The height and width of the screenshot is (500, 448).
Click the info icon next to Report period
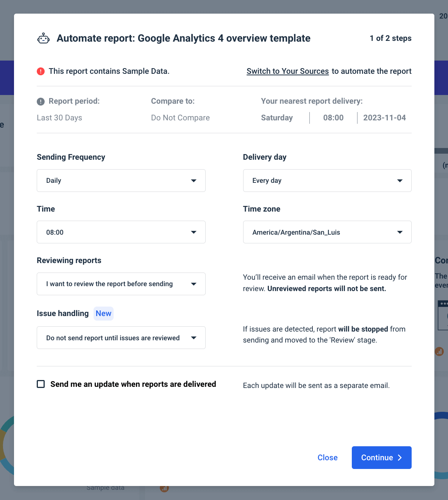coord(40,101)
